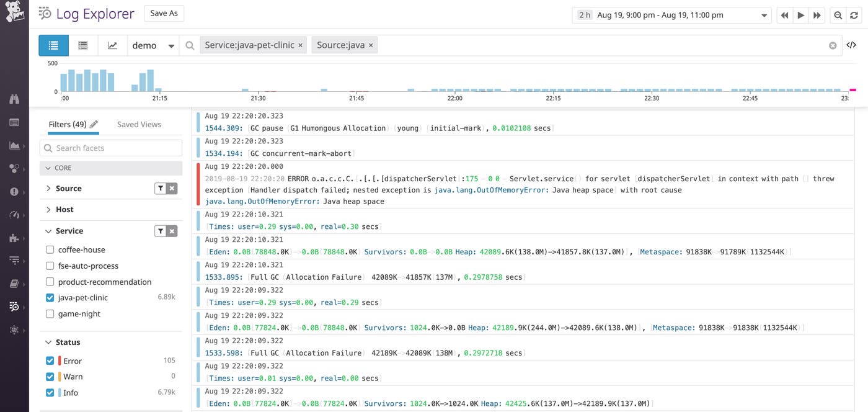Screen dimensions: 868x412
Task: Collapse the Service facet section
Action: [x=48, y=230]
